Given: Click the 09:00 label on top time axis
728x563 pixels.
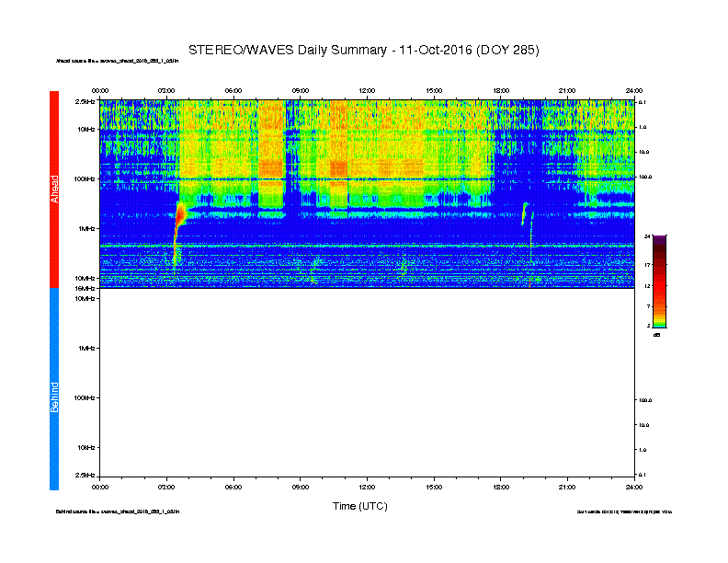Looking at the screenshot, I should coord(301,90).
